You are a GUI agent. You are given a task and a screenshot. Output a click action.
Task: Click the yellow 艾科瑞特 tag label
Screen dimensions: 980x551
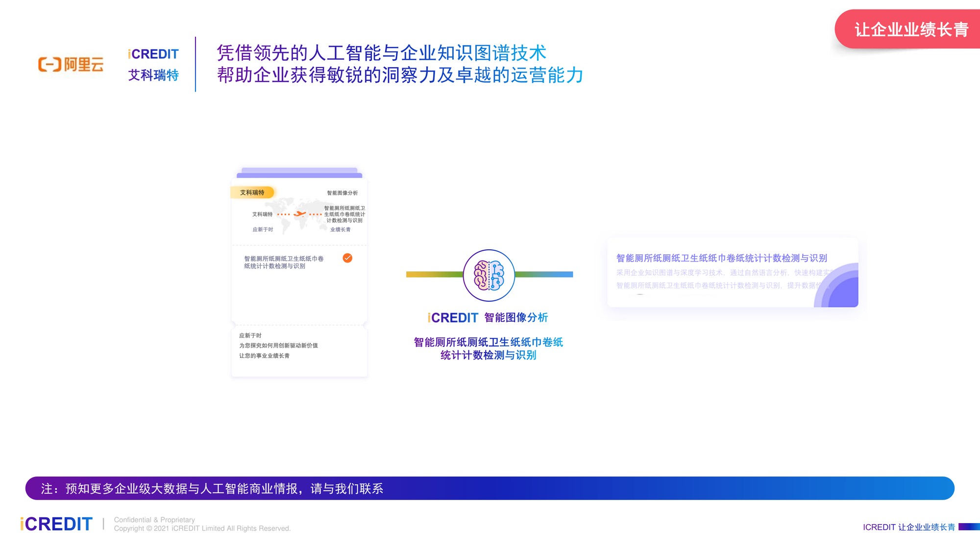tap(252, 192)
